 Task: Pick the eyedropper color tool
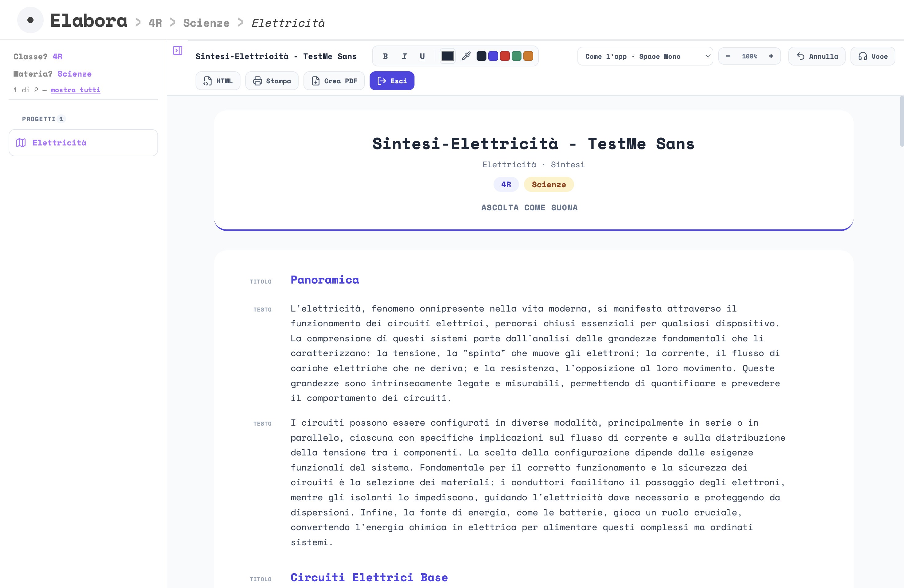click(x=466, y=56)
